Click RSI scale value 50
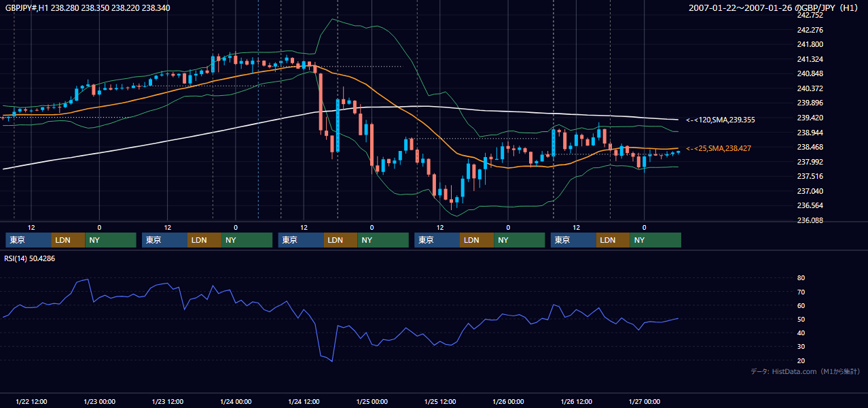868x408 pixels. coord(801,319)
